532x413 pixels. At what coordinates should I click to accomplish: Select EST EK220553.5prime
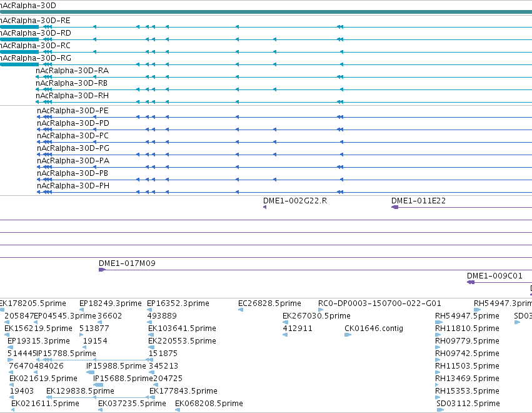coord(182,341)
